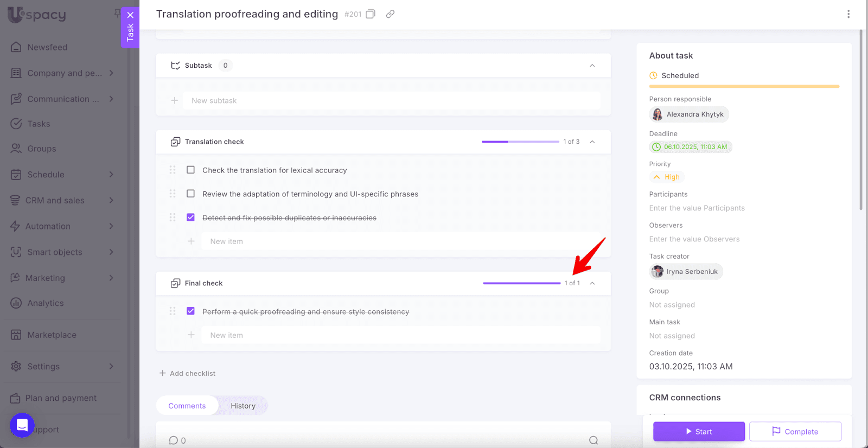
Task: Collapse the Subtask section
Action: (592, 66)
